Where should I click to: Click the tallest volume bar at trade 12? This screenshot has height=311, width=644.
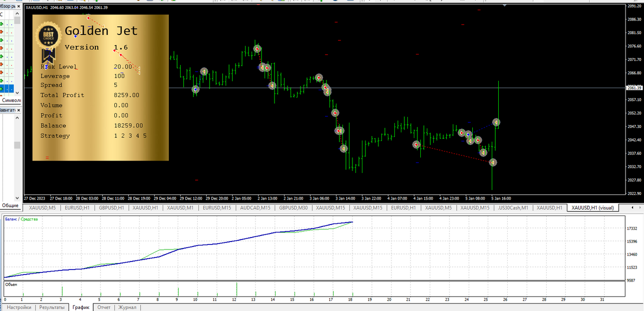click(237, 289)
